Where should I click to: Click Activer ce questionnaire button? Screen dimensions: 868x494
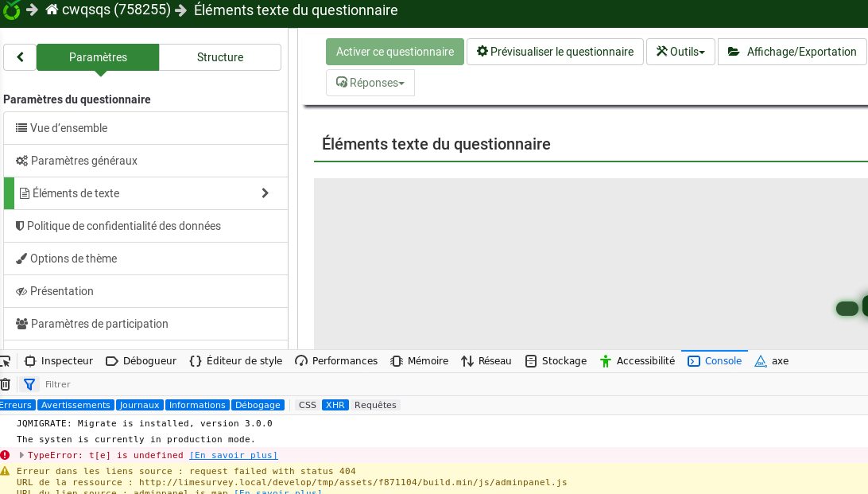pyautogui.click(x=394, y=52)
